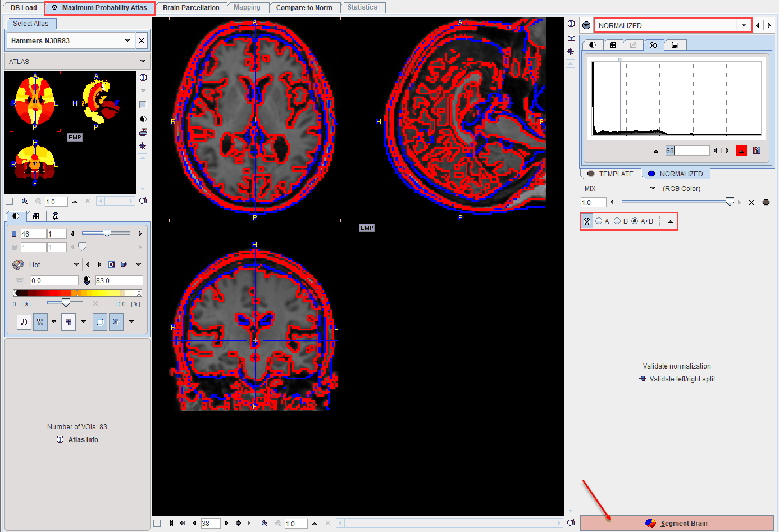This screenshot has height=532, width=779.
Task: Click the info icon beside the atlas preview
Action: point(143,78)
